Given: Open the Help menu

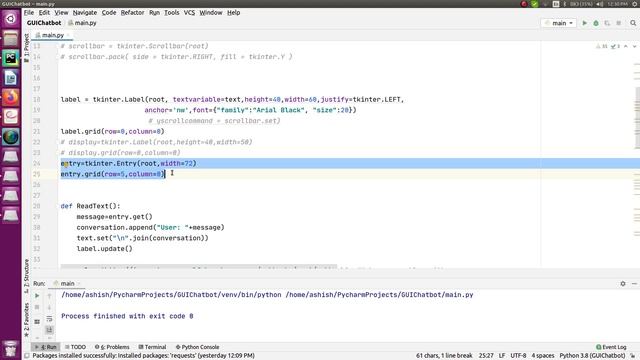Looking at the screenshot, I should pyautogui.click(x=233, y=13).
